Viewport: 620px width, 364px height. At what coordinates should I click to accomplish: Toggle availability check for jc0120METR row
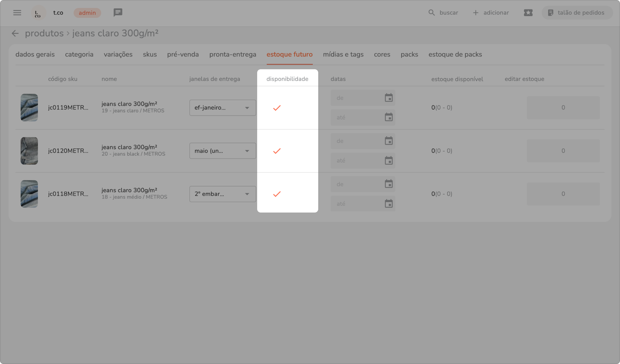click(x=277, y=151)
